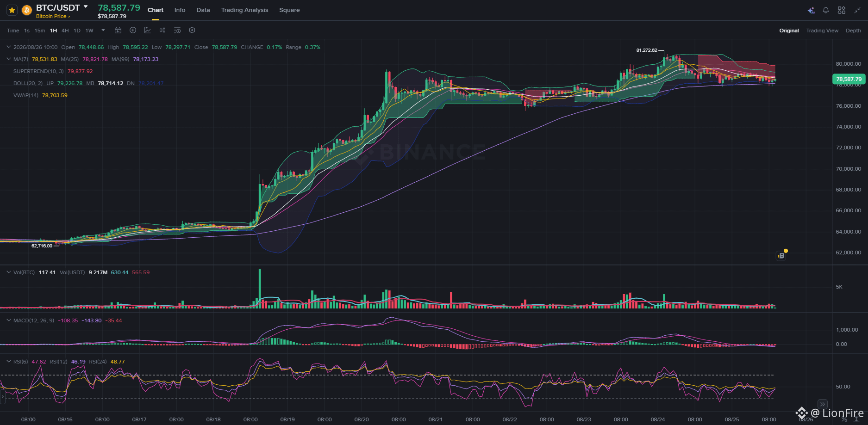Open the Bitcoin Price link

click(x=53, y=16)
